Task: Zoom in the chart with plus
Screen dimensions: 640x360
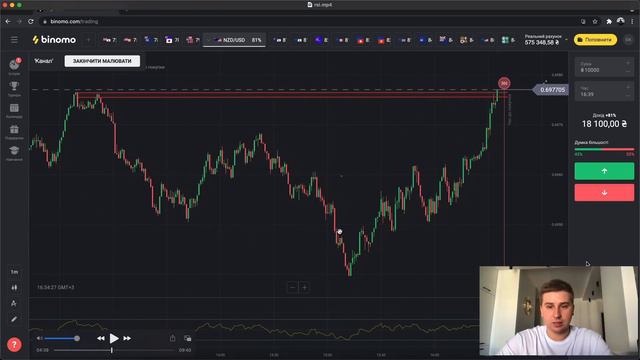Action: [x=304, y=287]
